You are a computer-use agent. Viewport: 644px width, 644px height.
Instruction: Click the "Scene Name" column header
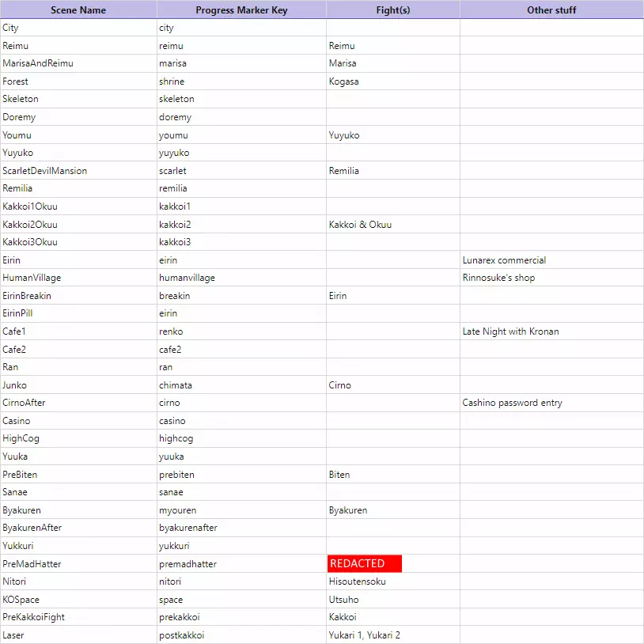point(78,10)
